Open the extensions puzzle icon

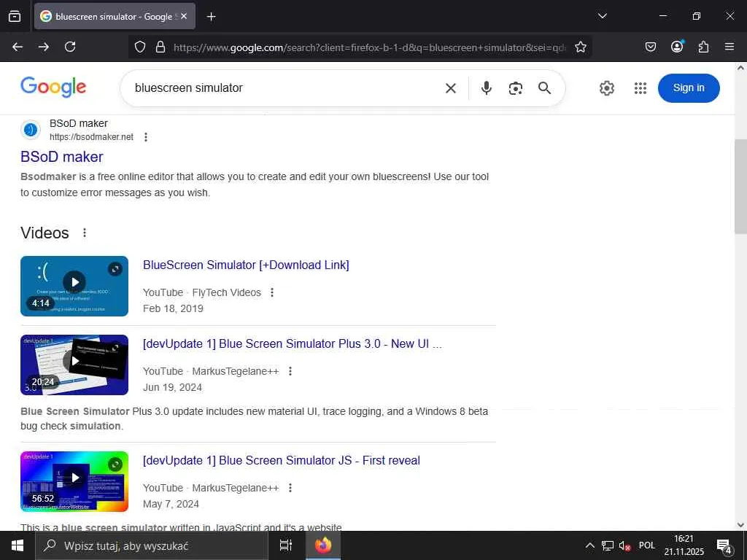tap(703, 47)
